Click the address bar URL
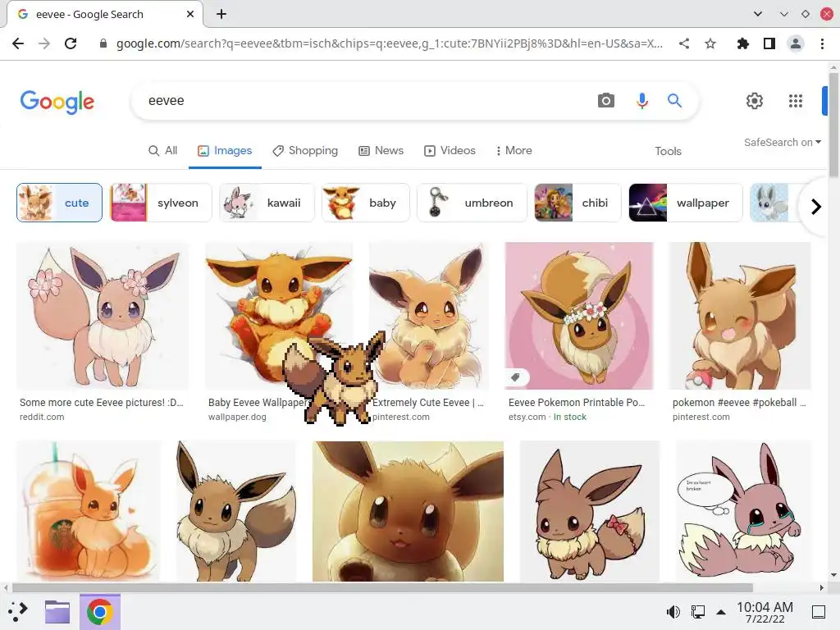The image size is (840, 630). 390,43
